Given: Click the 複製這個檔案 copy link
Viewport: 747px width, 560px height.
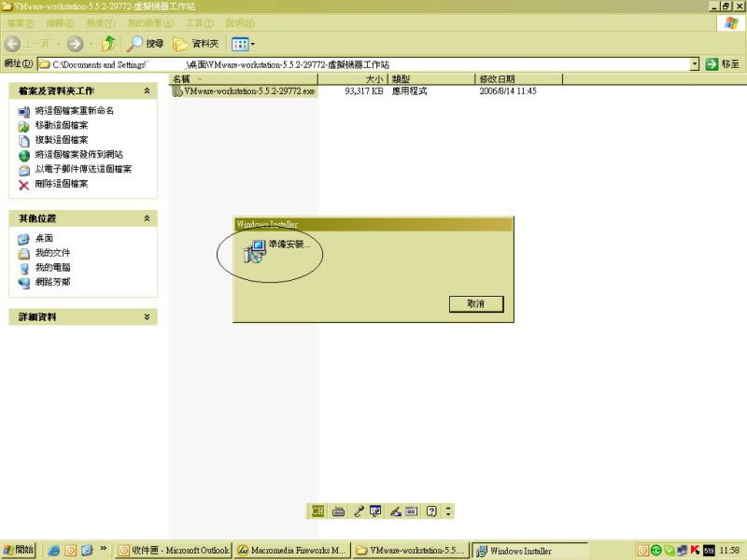Looking at the screenshot, I should pos(62,139).
